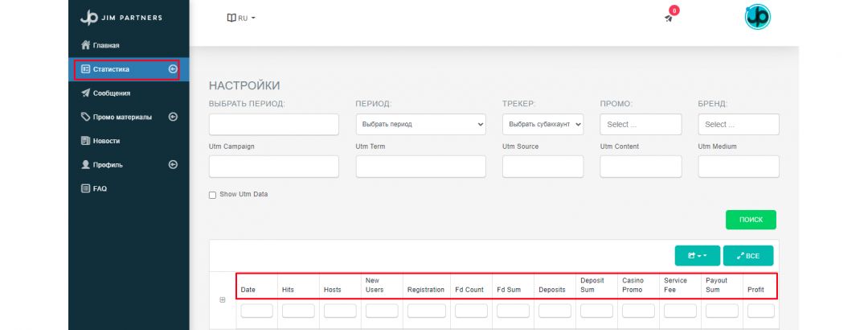The height and width of the screenshot is (330, 868).
Task: Click the user profile avatar
Action: (757, 17)
